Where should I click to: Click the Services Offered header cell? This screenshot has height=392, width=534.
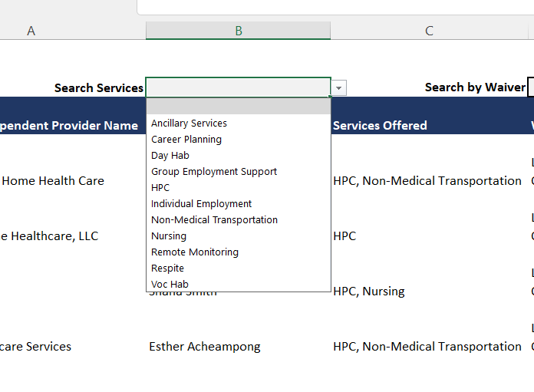pos(429,125)
